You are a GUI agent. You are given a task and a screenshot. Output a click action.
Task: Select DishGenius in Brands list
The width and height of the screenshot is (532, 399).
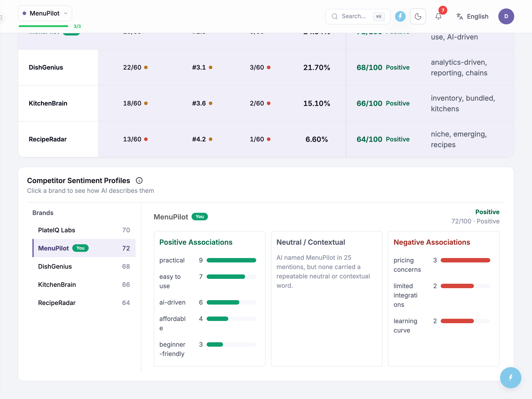click(x=84, y=266)
